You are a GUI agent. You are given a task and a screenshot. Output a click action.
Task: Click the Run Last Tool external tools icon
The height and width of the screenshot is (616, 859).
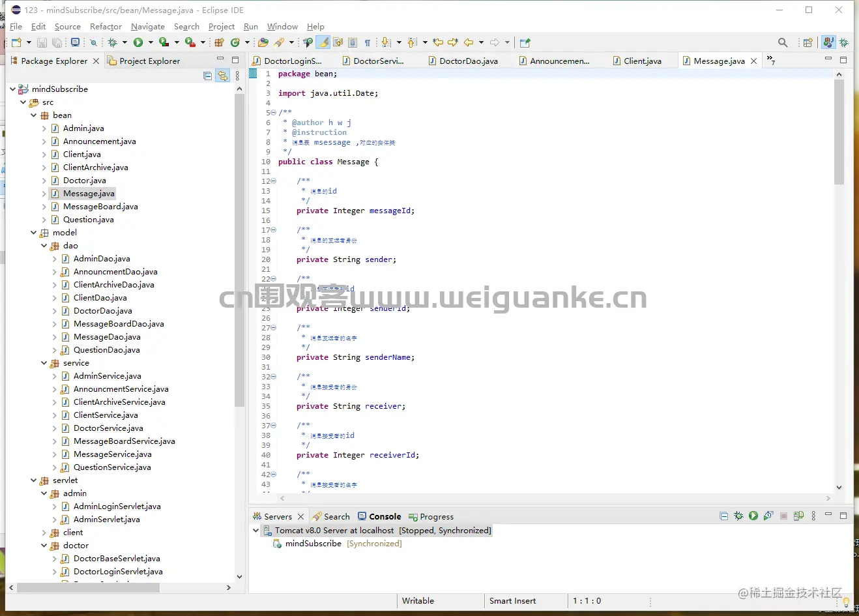pyautogui.click(x=190, y=42)
